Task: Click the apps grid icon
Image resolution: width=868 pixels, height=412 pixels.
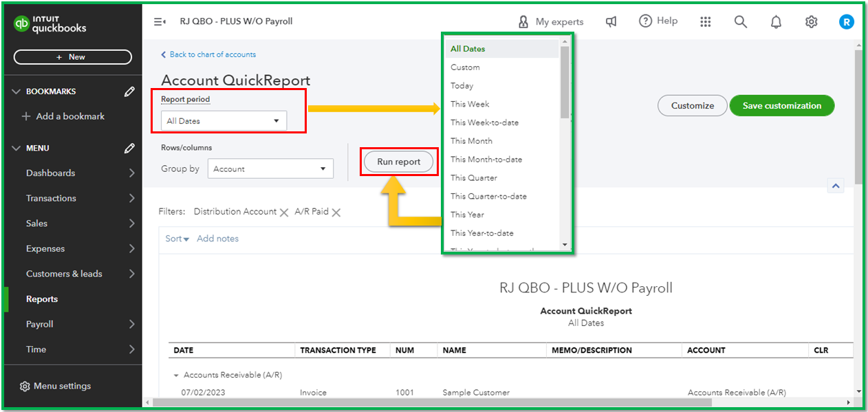Action: (706, 21)
